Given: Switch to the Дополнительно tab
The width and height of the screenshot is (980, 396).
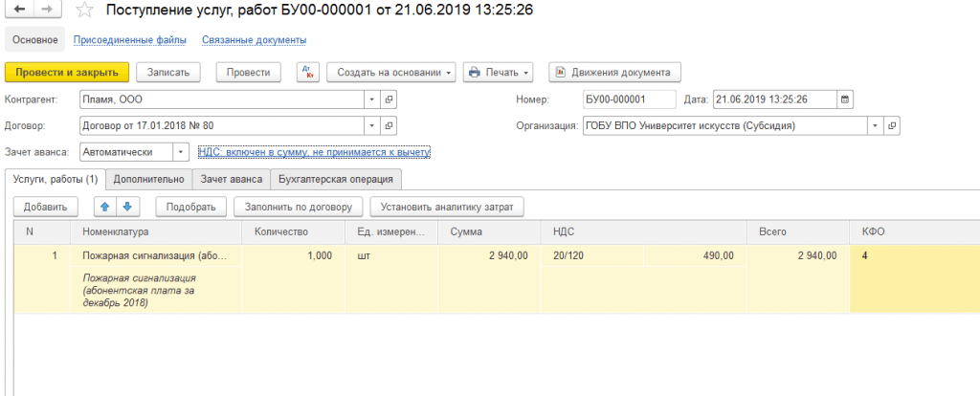Looking at the screenshot, I should (x=148, y=179).
